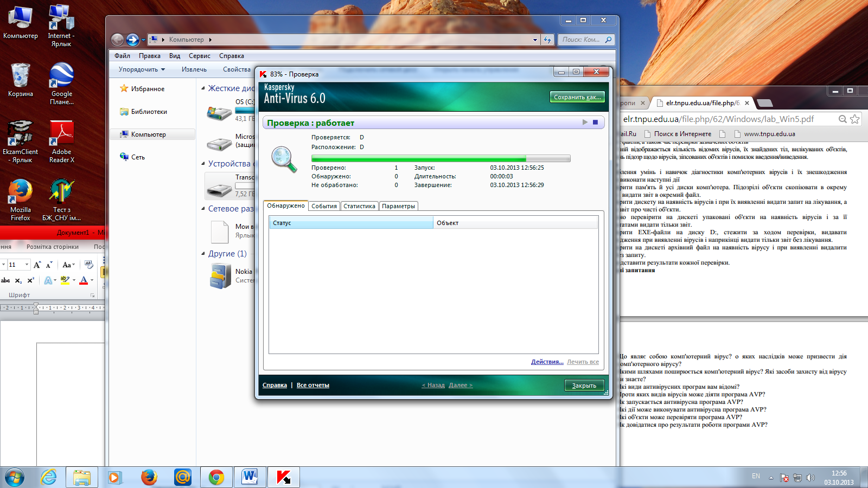Click Извлечь in Explorer toolbar
Image resolution: width=868 pixels, height=488 pixels.
point(194,69)
